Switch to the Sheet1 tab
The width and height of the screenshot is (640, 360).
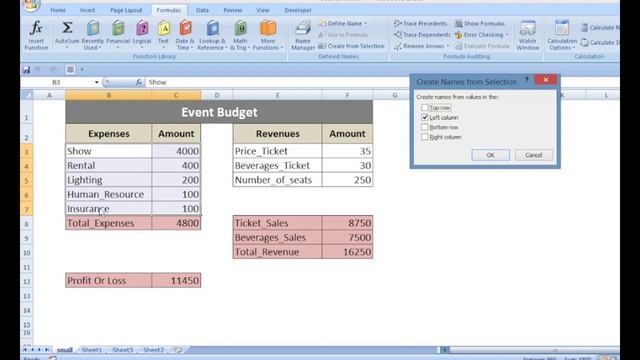[x=91, y=350]
